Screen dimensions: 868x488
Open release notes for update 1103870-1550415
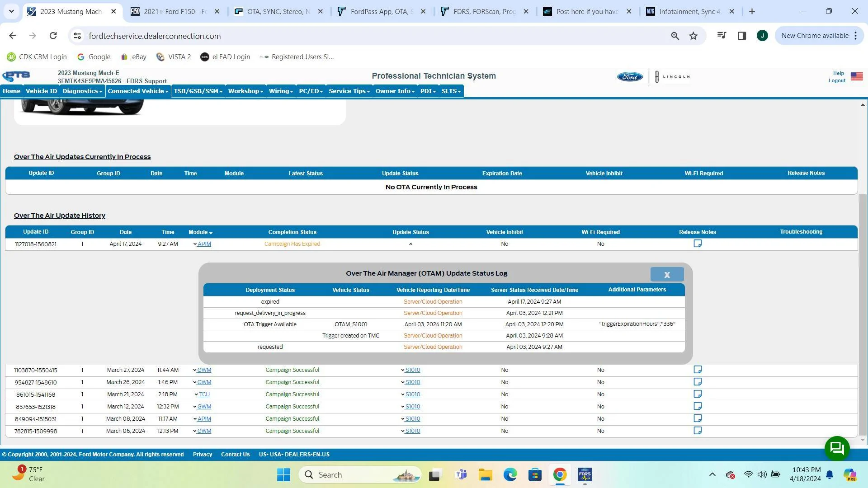(698, 370)
